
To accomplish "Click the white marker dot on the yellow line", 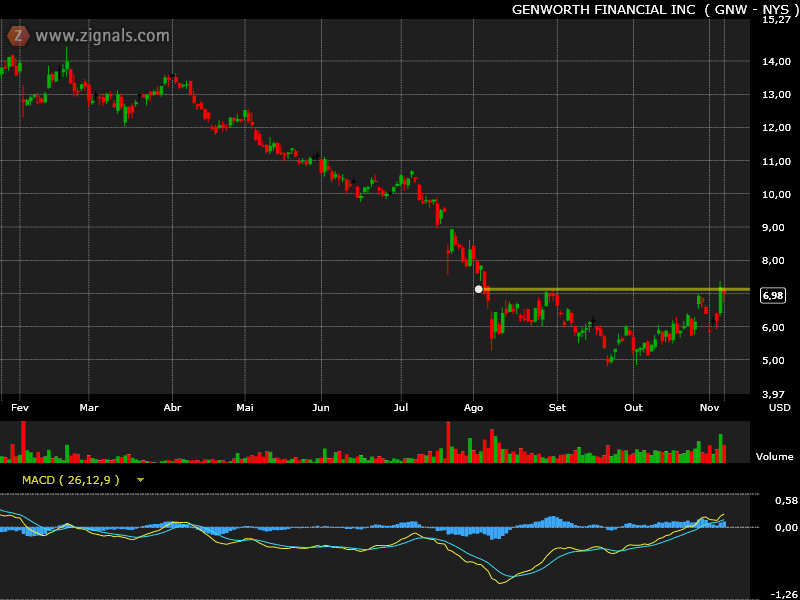I will (x=478, y=289).
